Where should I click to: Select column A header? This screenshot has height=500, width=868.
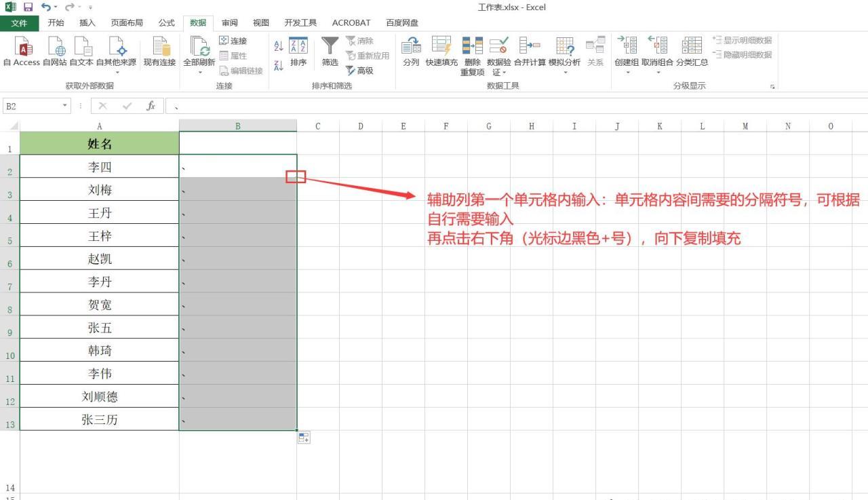(100, 126)
